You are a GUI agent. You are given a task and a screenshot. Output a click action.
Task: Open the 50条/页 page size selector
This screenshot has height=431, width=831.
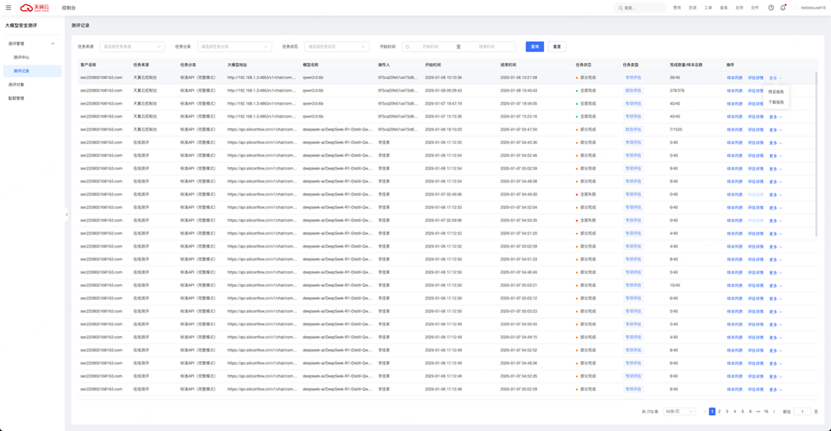coord(679,411)
